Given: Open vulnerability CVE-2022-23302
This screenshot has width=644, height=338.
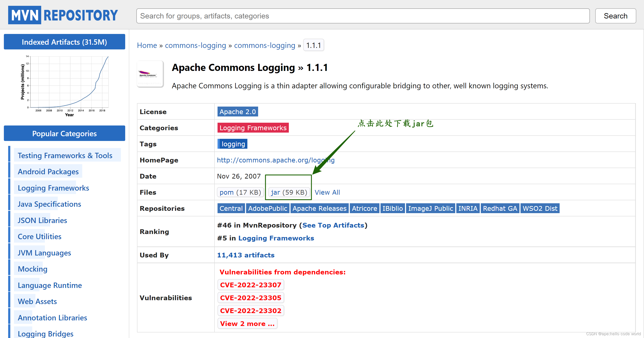Looking at the screenshot, I should pos(251,311).
